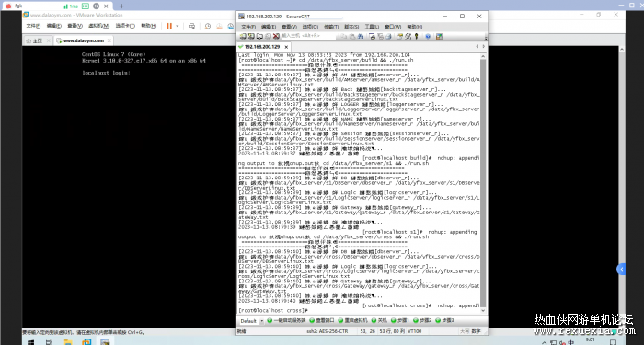Open the 工具(L) menu in SecureCRT
Viewport: 644px width, 345px height.
372,27
